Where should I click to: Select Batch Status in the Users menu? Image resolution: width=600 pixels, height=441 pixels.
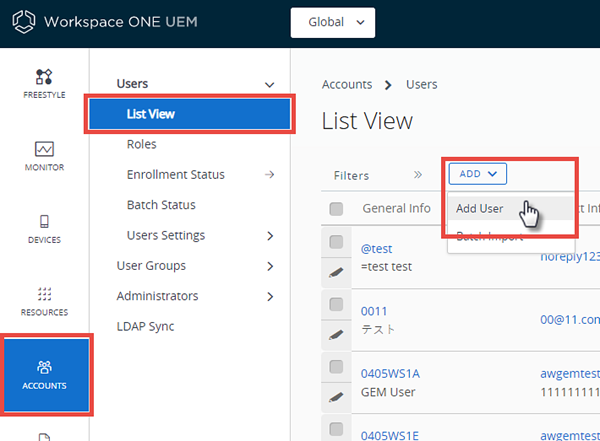coord(161,205)
